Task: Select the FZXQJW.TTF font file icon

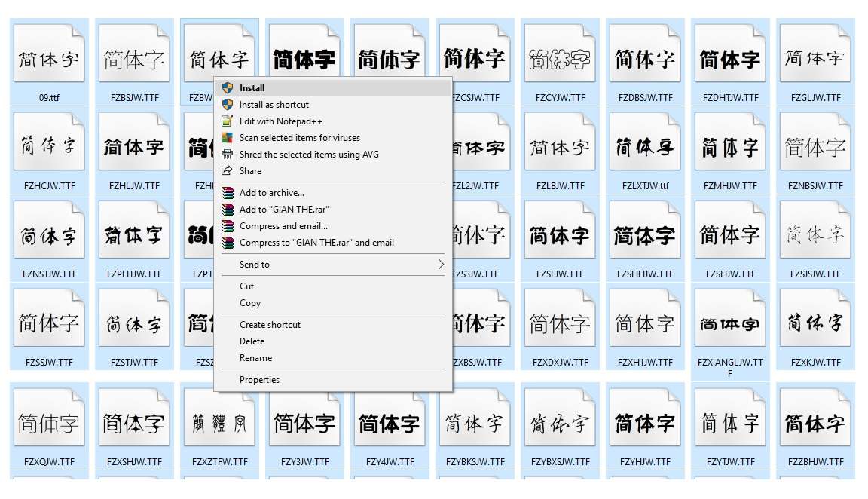Action: click(x=49, y=418)
